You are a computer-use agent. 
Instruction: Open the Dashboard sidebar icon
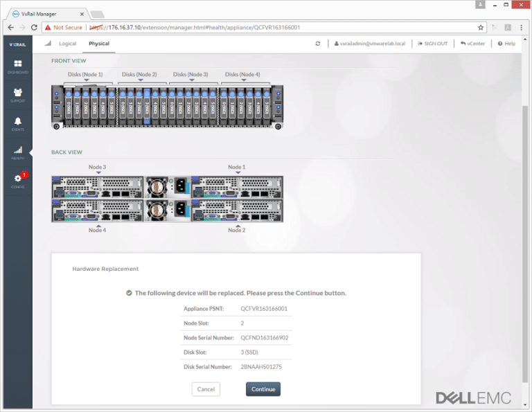(x=18, y=66)
